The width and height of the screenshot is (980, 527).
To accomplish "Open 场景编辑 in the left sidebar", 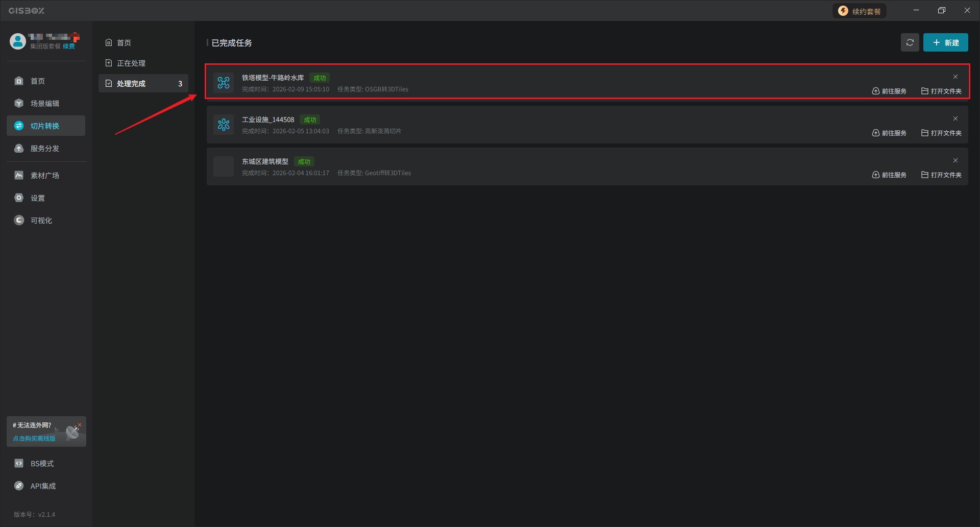I will click(x=45, y=104).
